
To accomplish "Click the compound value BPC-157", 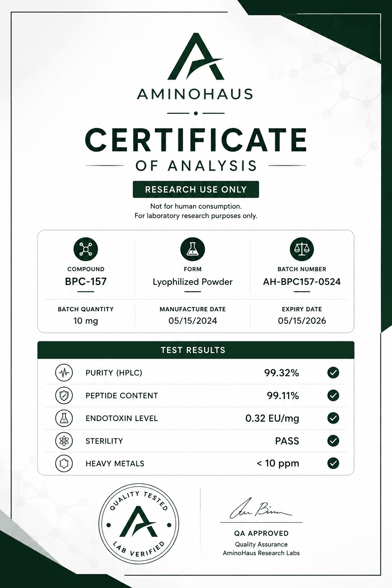I will 86,282.
